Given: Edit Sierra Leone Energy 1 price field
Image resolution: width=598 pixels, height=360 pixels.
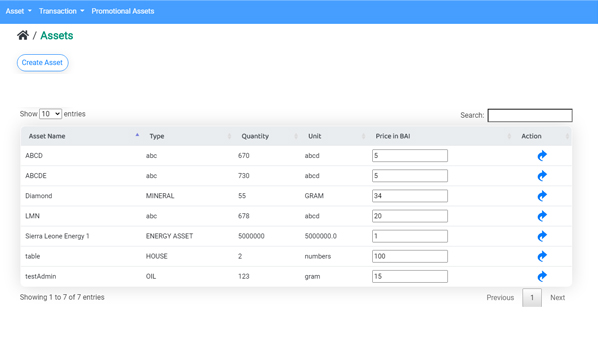Looking at the screenshot, I should click(x=410, y=236).
